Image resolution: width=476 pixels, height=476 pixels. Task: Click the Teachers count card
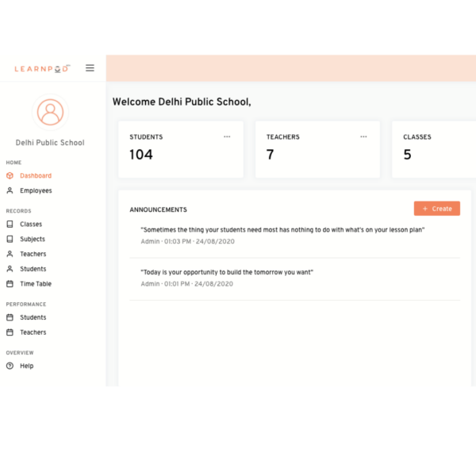pyautogui.click(x=317, y=149)
